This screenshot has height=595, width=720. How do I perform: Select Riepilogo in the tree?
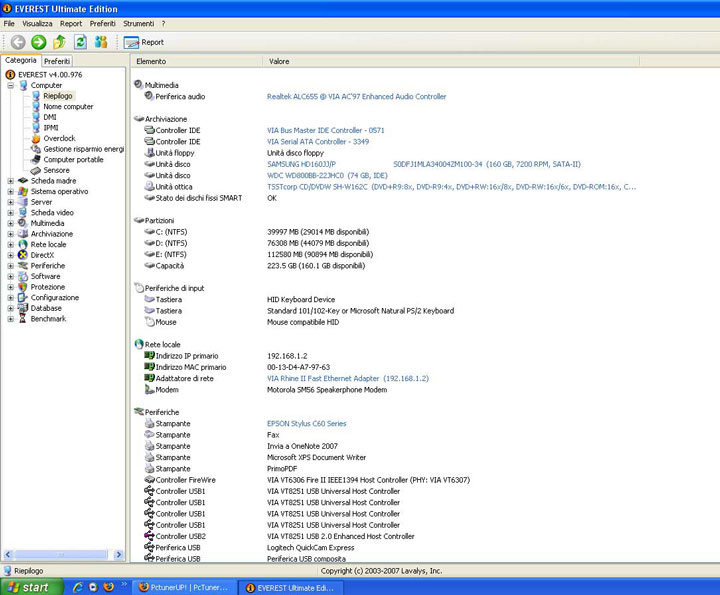coord(58,96)
